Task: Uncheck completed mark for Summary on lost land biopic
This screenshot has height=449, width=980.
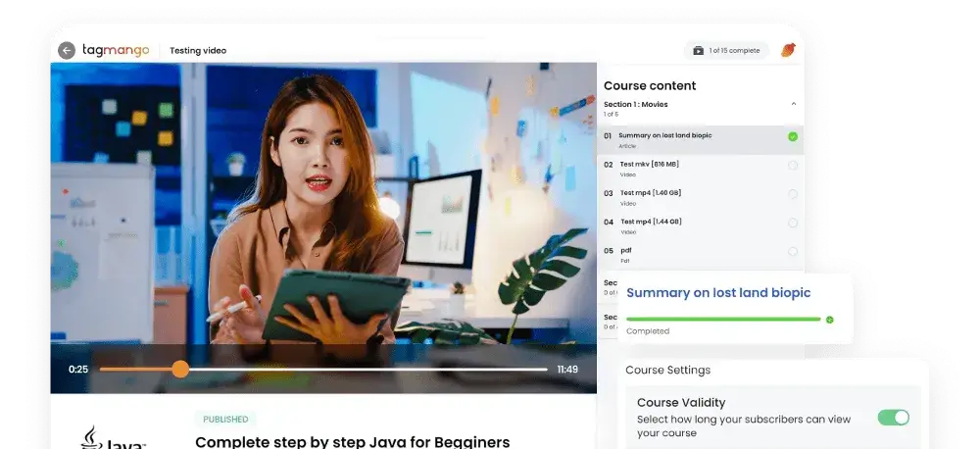Action: (793, 136)
